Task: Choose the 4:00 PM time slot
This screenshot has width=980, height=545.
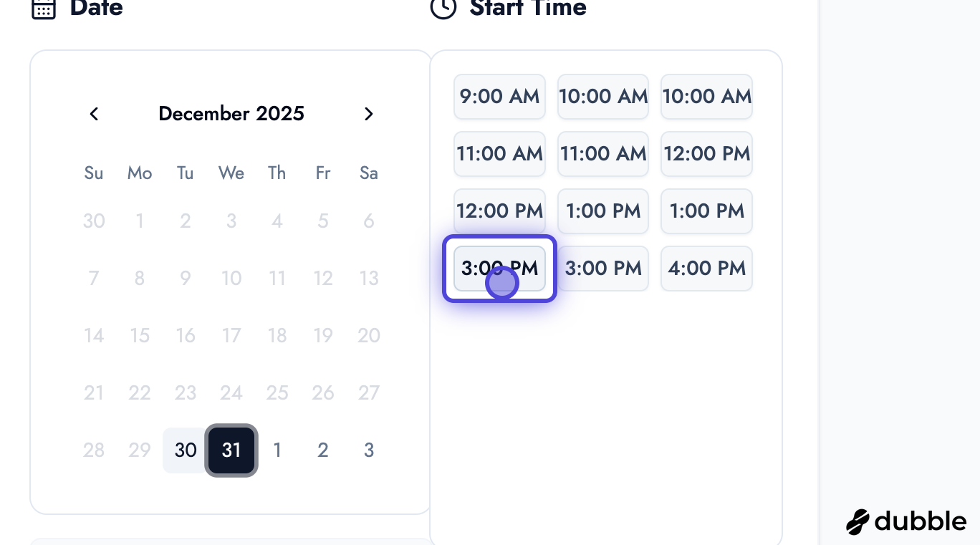Action: coord(706,269)
